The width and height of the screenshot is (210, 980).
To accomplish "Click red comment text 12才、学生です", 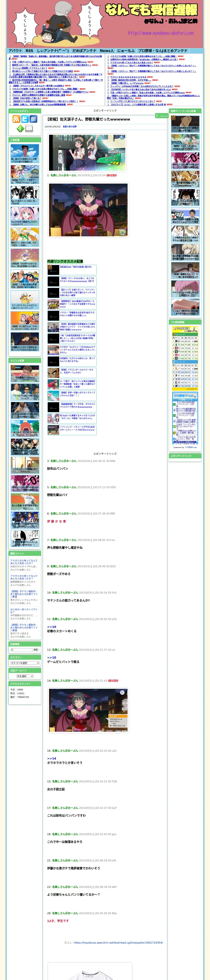I will tap(58, 921).
